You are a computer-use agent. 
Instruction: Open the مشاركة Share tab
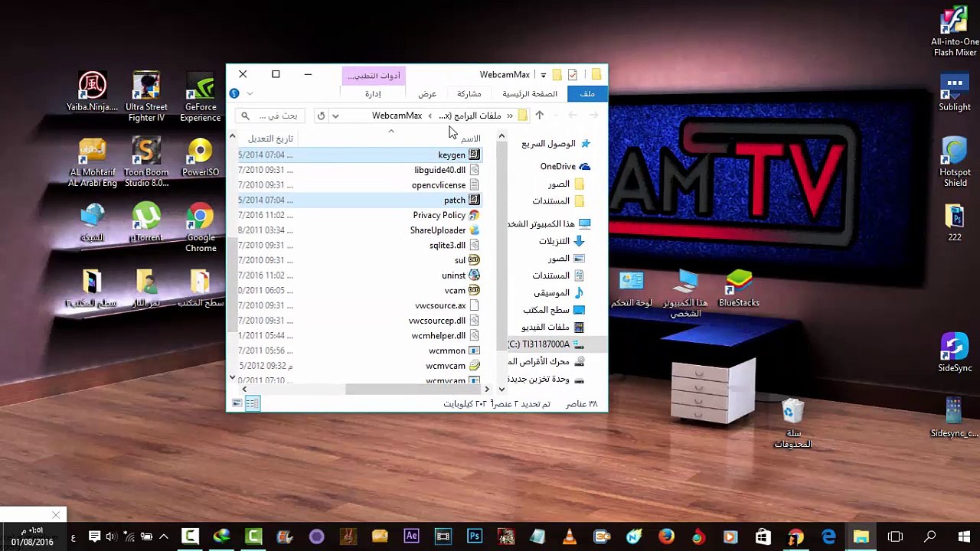[x=469, y=93]
